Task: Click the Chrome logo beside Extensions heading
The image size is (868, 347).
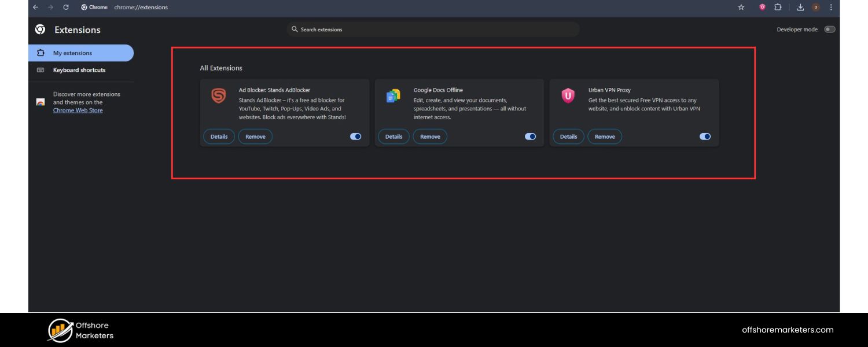Action: coord(39,29)
